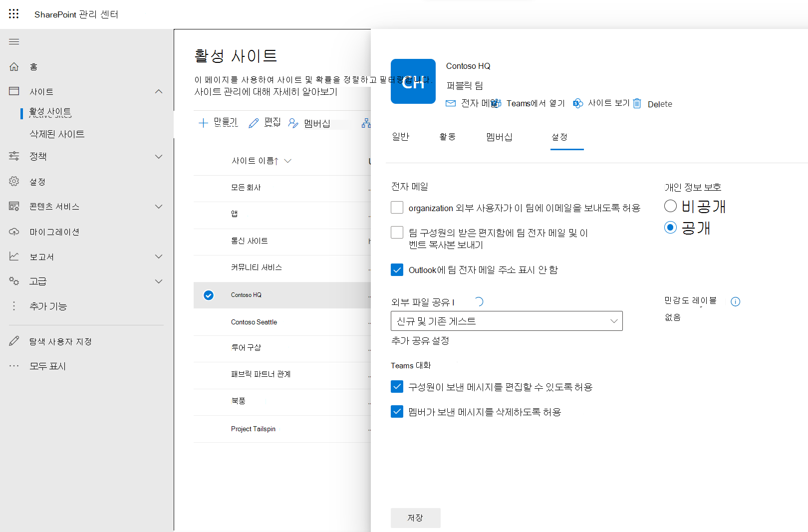Open the More sharing settings (추가 공유 설정) link
The width and height of the screenshot is (808, 532).
point(420,340)
